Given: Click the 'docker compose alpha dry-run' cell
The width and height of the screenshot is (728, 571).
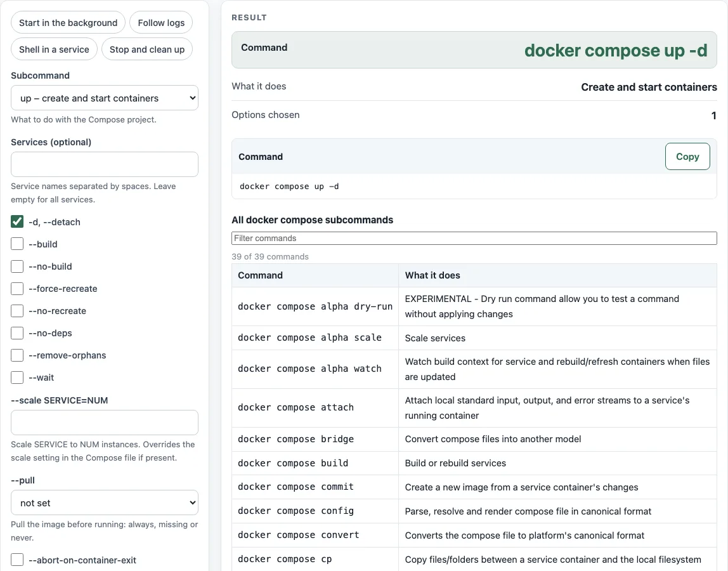Looking at the screenshot, I should [x=315, y=306].
